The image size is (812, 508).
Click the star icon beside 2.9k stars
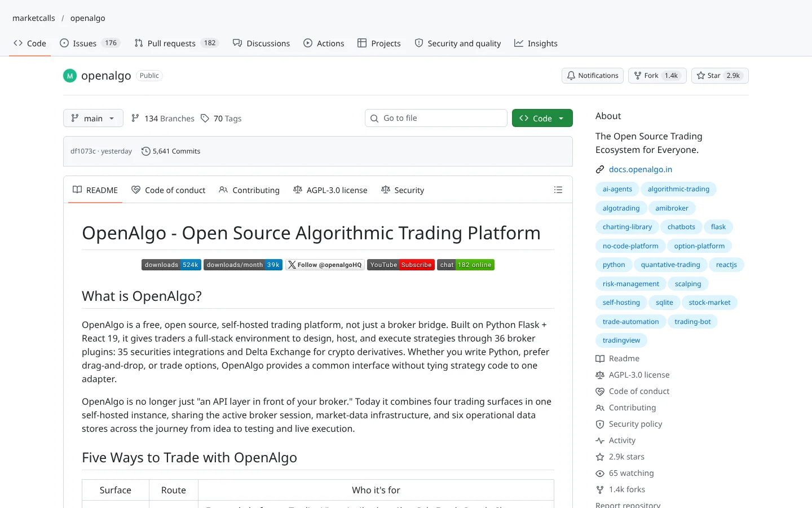point(600,457)
